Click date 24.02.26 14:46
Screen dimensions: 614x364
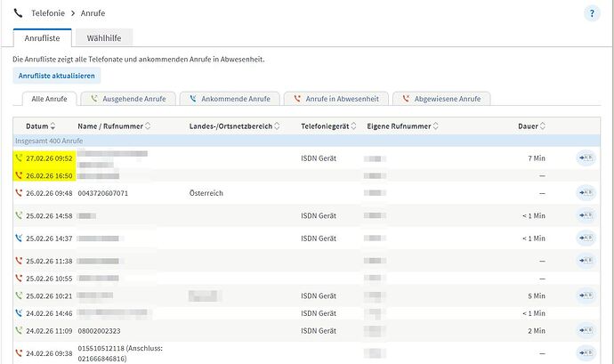[49, 313]
